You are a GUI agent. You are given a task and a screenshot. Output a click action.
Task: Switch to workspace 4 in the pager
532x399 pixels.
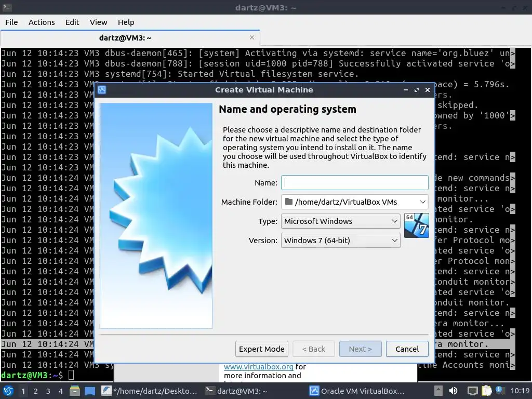point(60,391)
